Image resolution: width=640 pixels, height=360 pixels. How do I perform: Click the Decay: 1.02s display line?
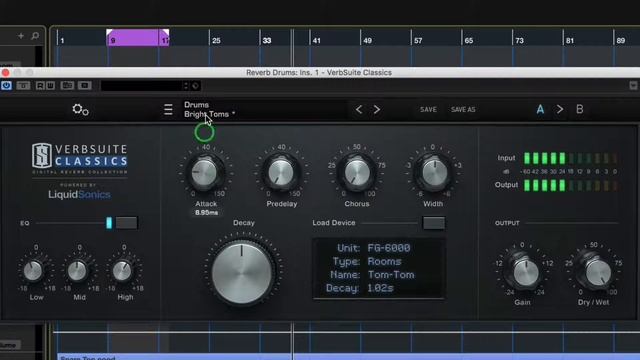pos(360,288)
